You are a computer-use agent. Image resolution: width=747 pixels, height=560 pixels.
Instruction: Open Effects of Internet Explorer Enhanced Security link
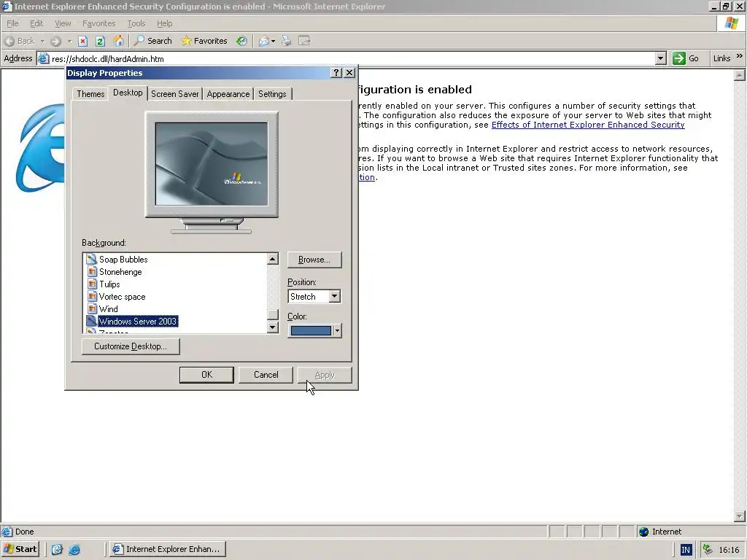[x=588, y=125]
